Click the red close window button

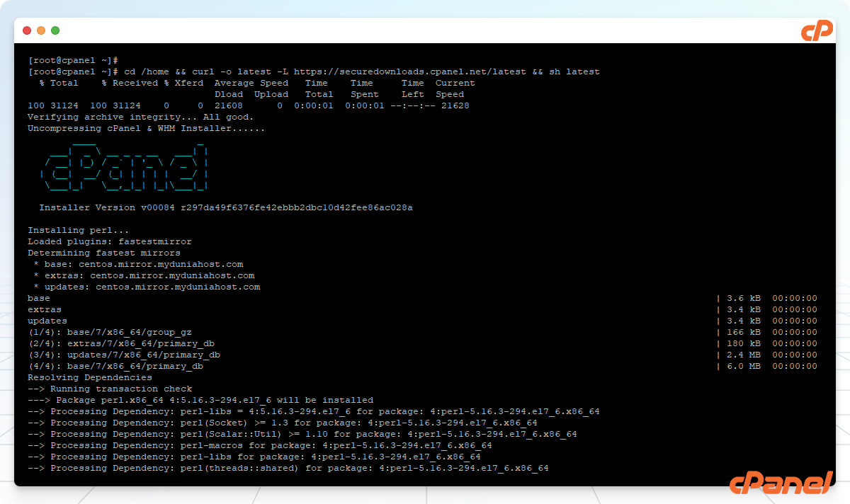point(27,30)
